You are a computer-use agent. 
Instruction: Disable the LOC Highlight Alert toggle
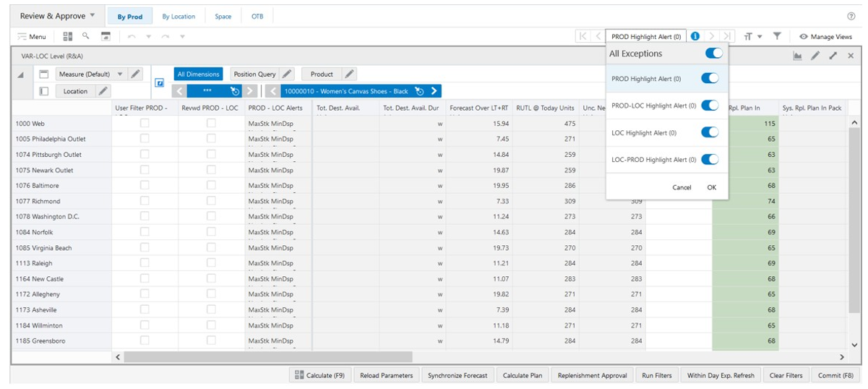point(710,132)
